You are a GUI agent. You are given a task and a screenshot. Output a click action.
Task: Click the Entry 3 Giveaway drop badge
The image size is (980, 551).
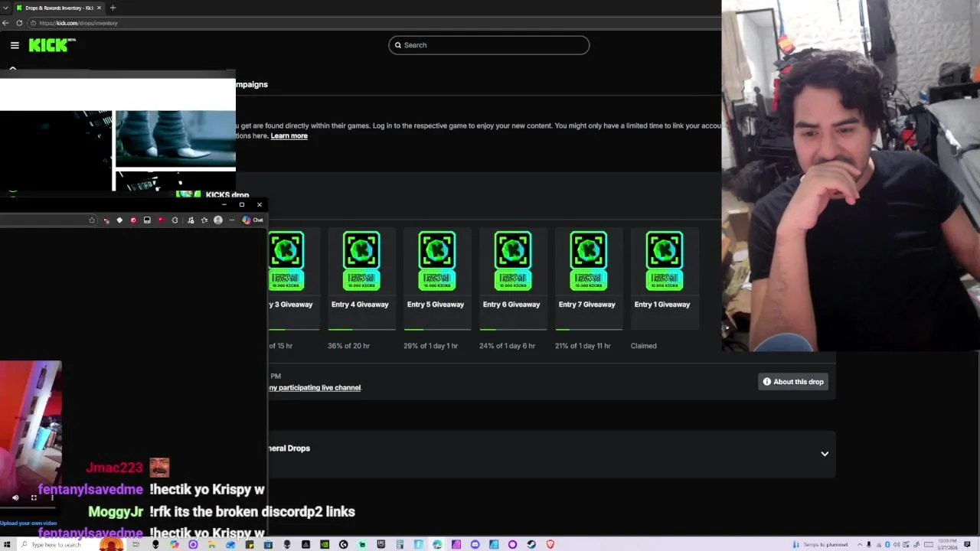286,261
